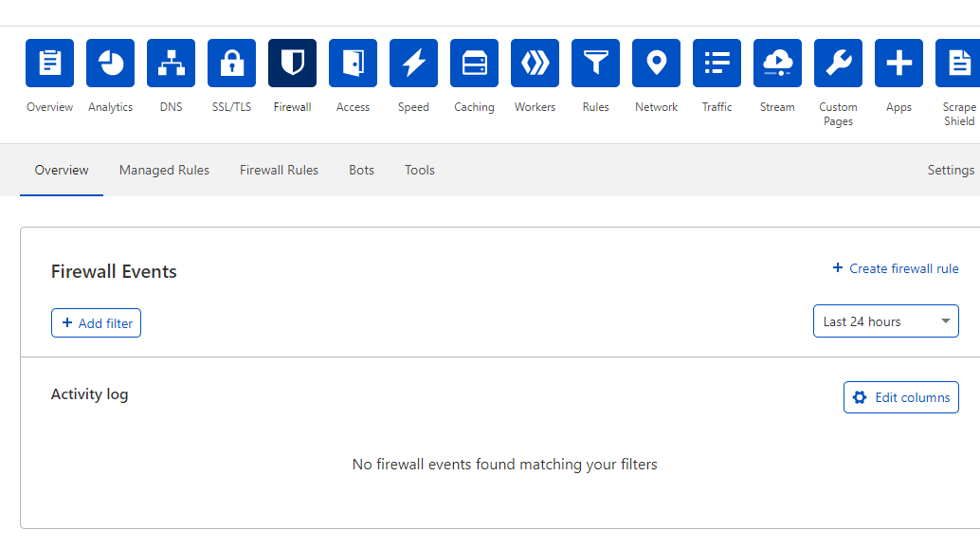The image size is (980, 549).
Task: Open the Rules funnel icon
Action: (595, 64)
